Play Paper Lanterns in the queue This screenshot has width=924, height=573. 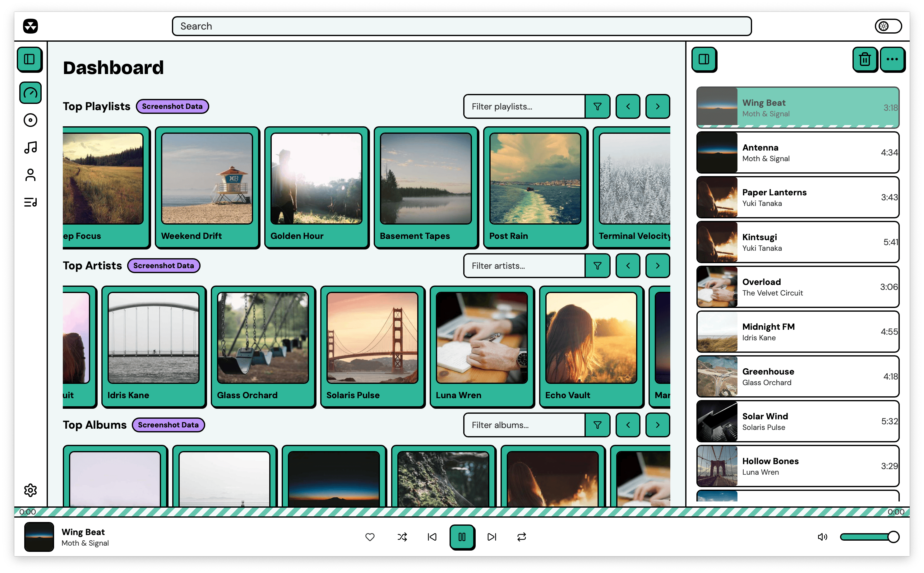(797, 198)
